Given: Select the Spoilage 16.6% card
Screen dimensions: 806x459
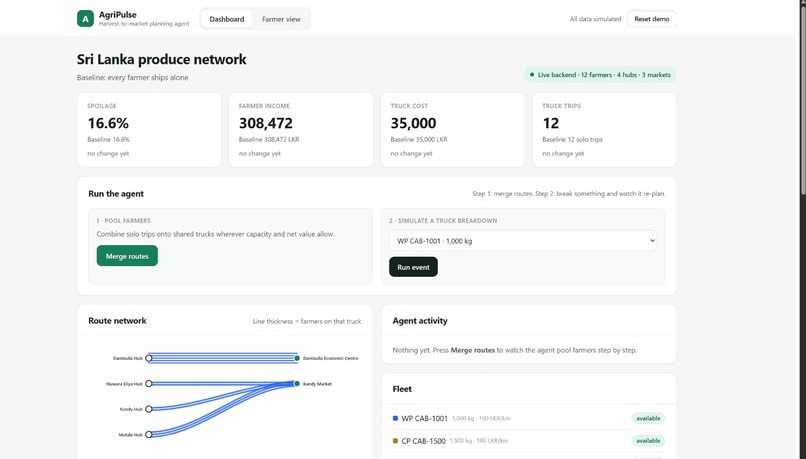Looking at the screenshot, I should (x=149, y=130).
